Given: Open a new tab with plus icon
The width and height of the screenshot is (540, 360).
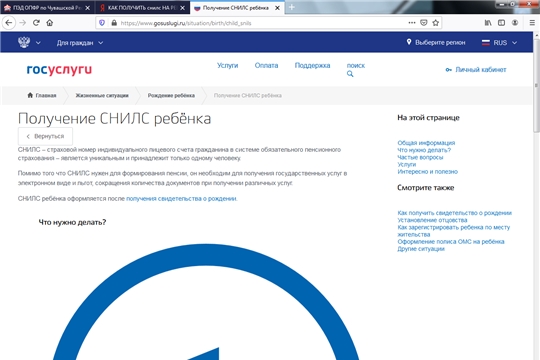Looking at the screenshot, I should pos(292,7).
